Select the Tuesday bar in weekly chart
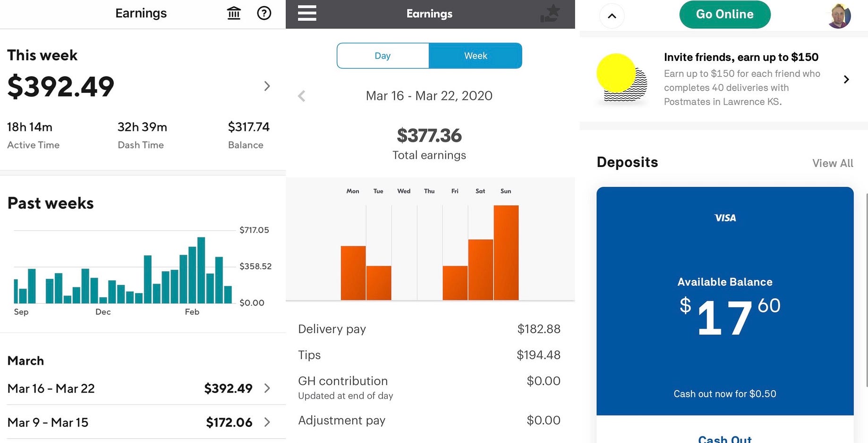This screenshot has height=443, width=868. pyautogui.click(x=379, y=283)
